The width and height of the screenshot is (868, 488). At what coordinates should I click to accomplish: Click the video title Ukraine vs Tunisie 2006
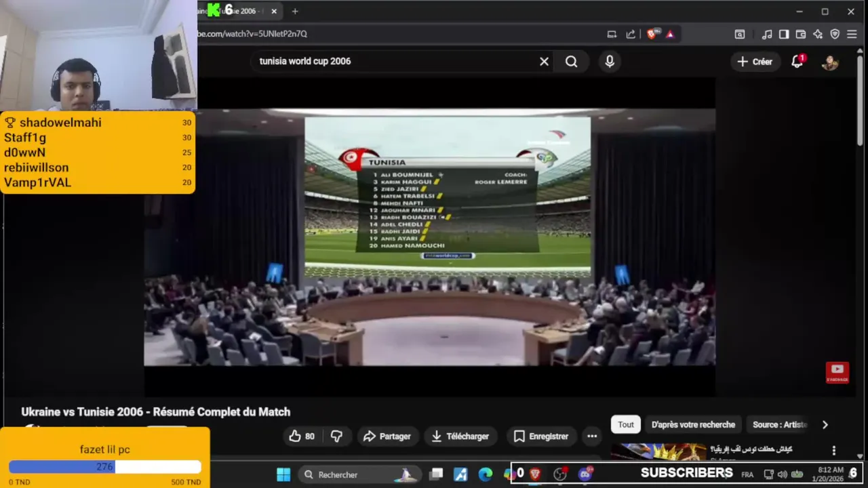pos(155,412)
